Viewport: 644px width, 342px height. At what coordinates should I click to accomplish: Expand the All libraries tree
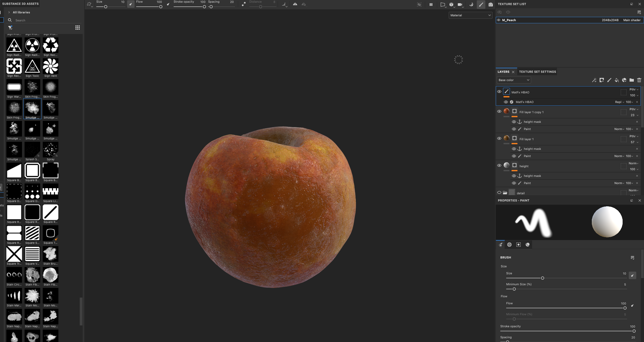[x=9, y=12]
